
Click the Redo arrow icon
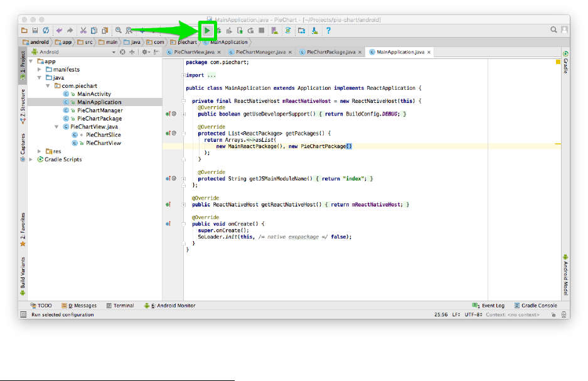point(70,30)
